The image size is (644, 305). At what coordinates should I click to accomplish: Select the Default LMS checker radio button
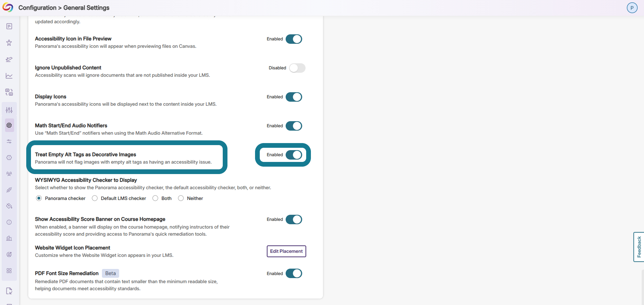pos(95,198)
